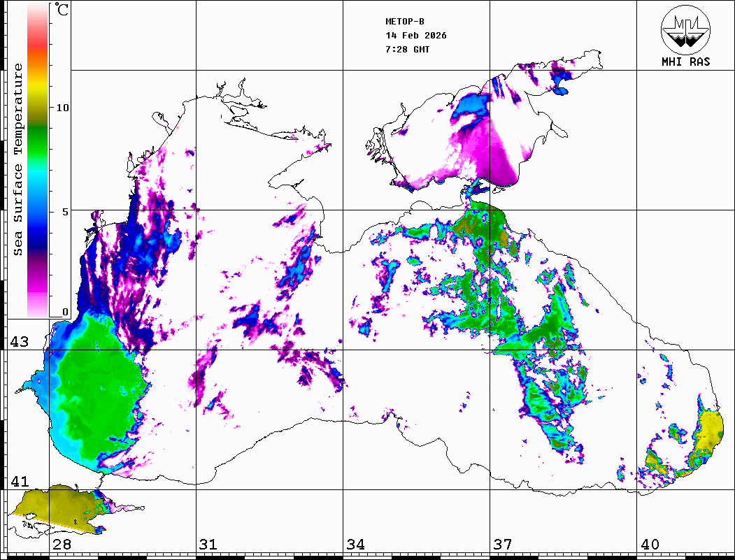Click the latitude label 43
The height and width of the screenshot is (560, 735).
(19, 342)
